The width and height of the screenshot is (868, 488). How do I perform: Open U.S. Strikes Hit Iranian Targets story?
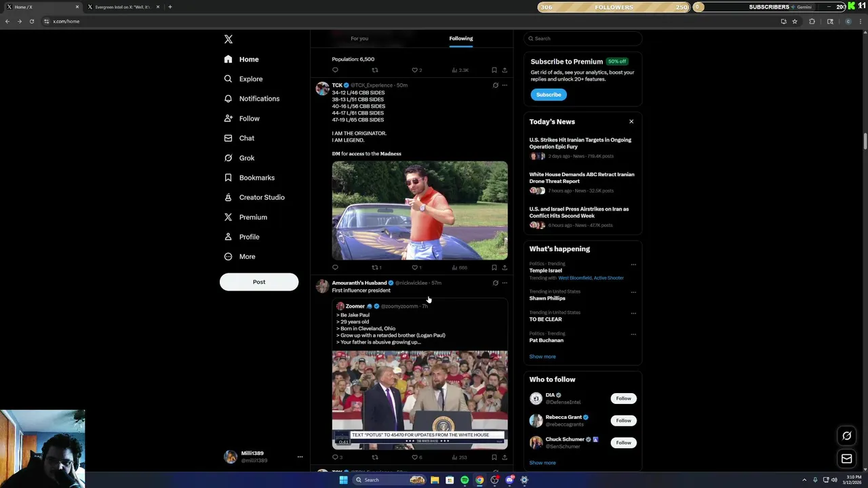click(x=580, y=143)
